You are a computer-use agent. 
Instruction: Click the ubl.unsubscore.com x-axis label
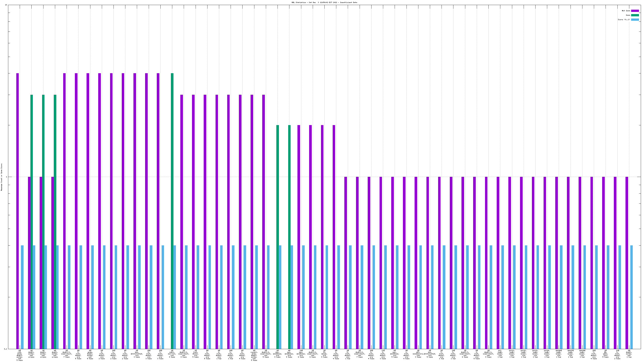coord(418,354)
